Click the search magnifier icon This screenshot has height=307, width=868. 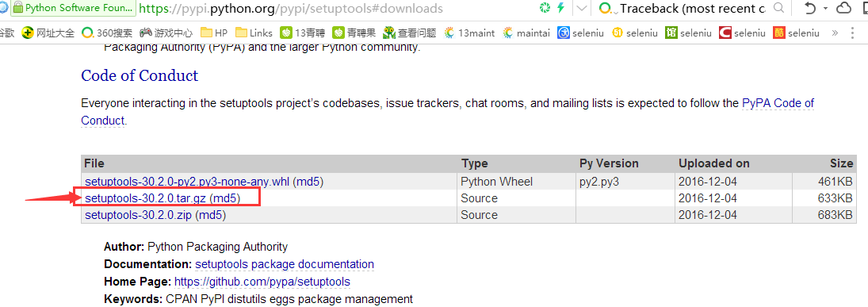point(778,8)
